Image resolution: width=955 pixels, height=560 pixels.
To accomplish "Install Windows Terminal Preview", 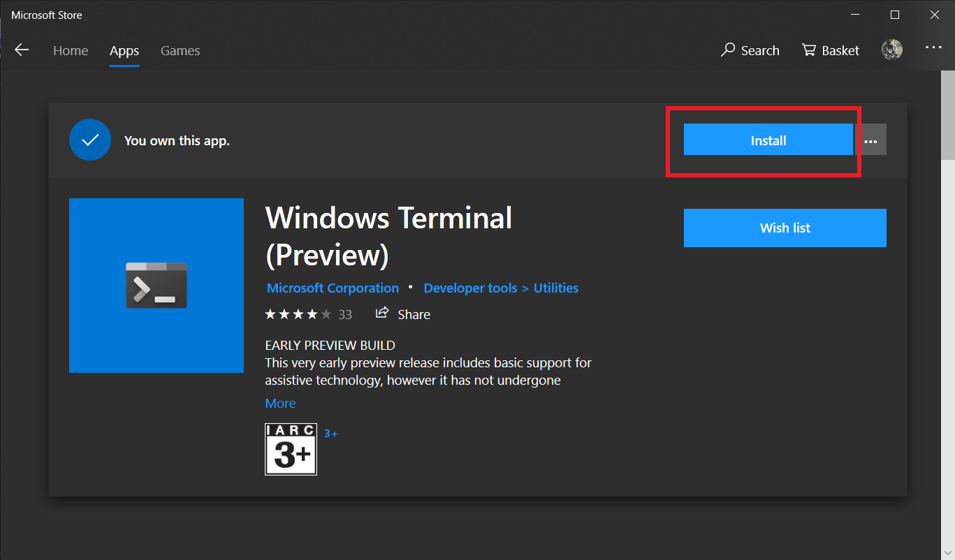I will 768,140.
